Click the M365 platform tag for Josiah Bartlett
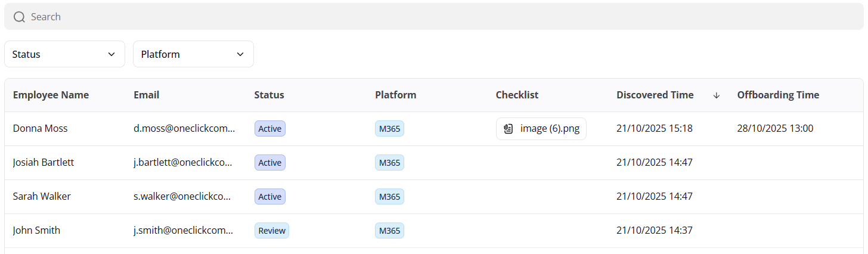 point(389,163)
